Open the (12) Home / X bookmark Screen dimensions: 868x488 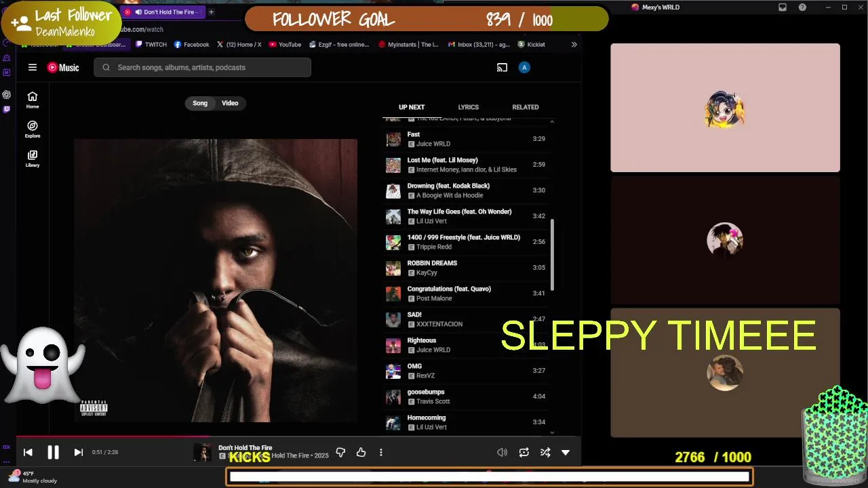point(239,45)
